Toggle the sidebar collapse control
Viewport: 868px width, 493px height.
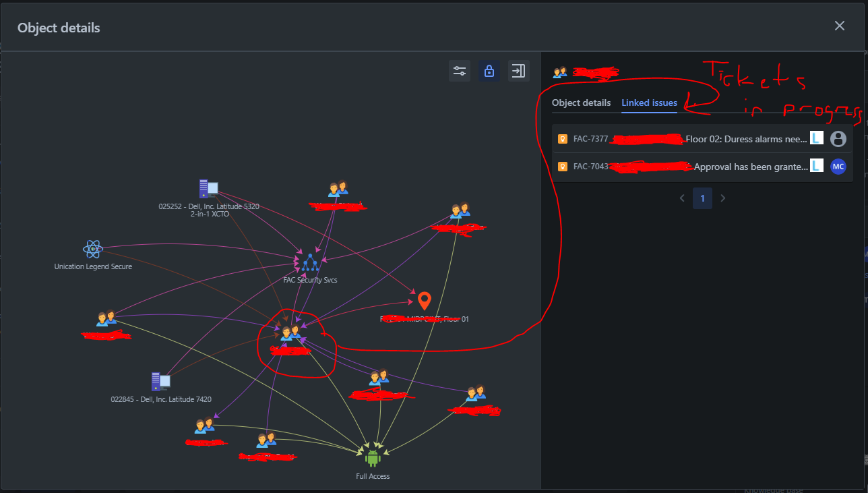518,71
